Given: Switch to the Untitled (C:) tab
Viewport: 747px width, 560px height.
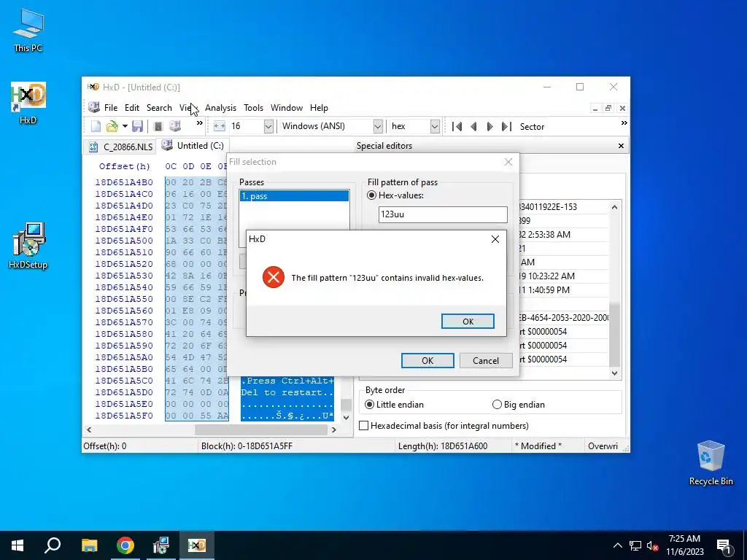Looking at the screenshot, I should (193, 146).
